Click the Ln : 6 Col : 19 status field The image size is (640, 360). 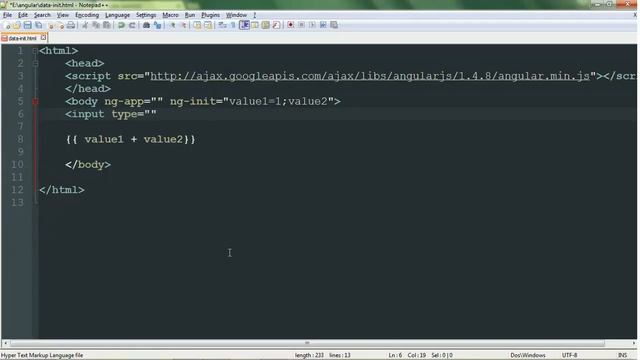(407, 356)
